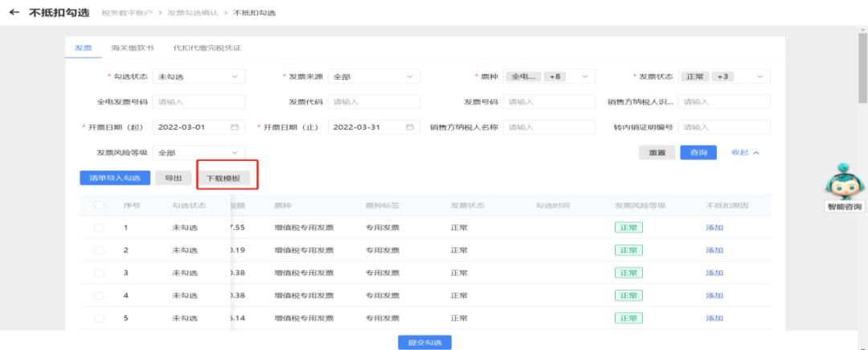Viewport: 868px width, 350px height.
Task: Click 添加 link in row 4
Action: coord(714,296)
